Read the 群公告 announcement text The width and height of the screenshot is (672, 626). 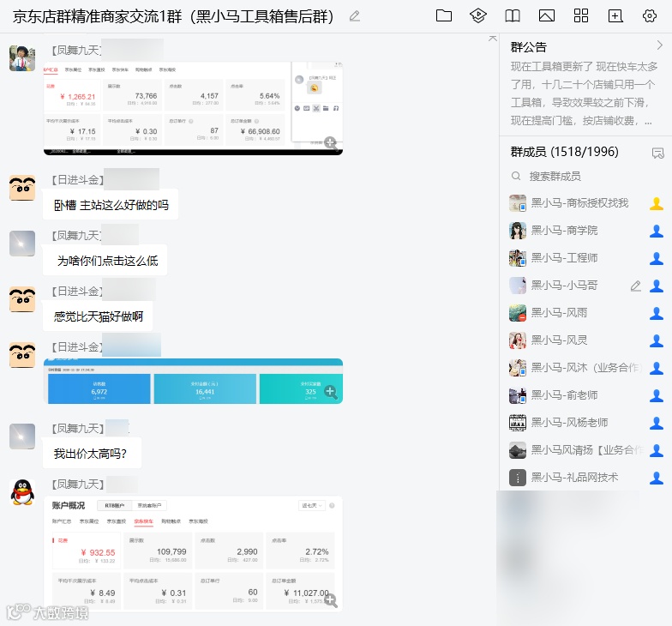(x=583, y=93)
